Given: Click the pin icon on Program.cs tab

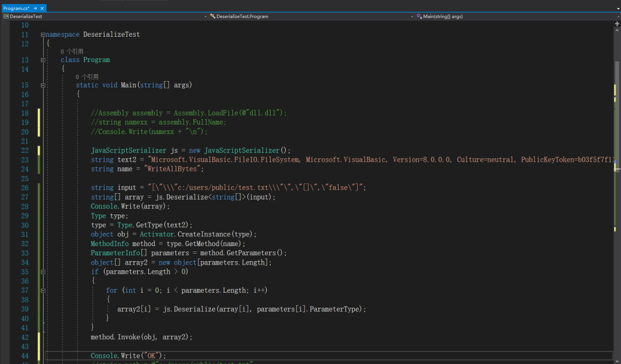Looking at the screenshot, I should pyautogui.click(x=35, y=8).
